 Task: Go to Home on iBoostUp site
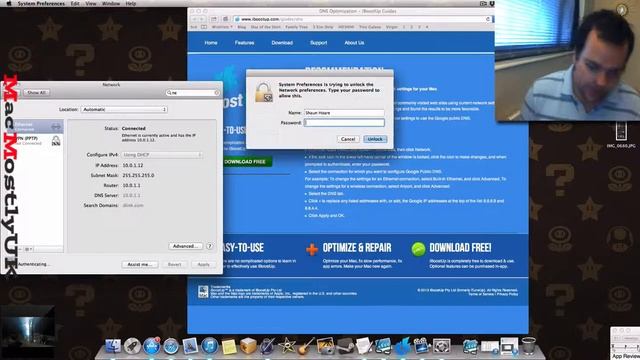point(211,43)
